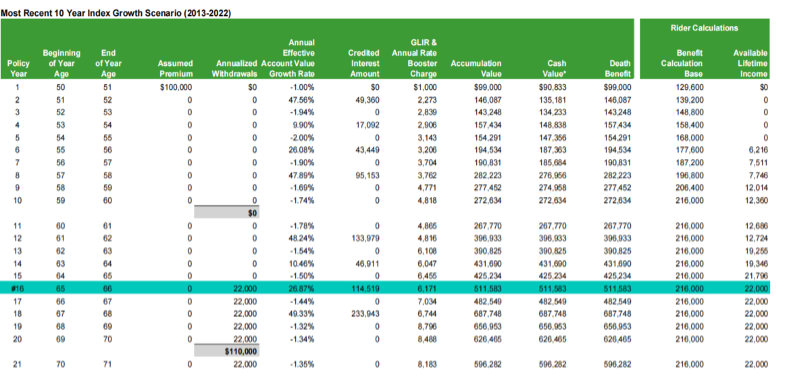Click the Death Benefit column header
This screenshot has width=790, height=378.
pos(620,69)
